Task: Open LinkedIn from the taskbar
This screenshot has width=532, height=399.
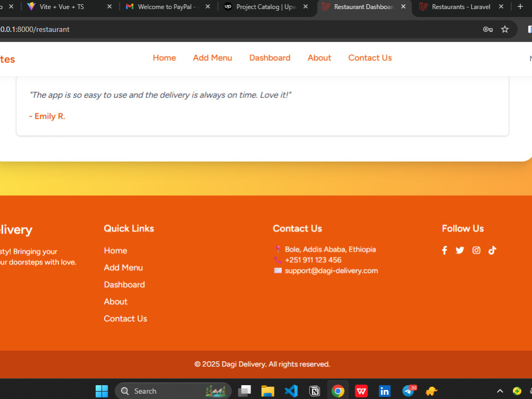Action: point(385,391)
